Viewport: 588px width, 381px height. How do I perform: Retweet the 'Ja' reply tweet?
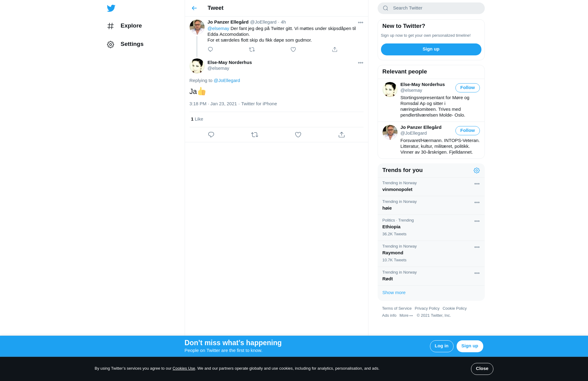click(x=254, y=135)
